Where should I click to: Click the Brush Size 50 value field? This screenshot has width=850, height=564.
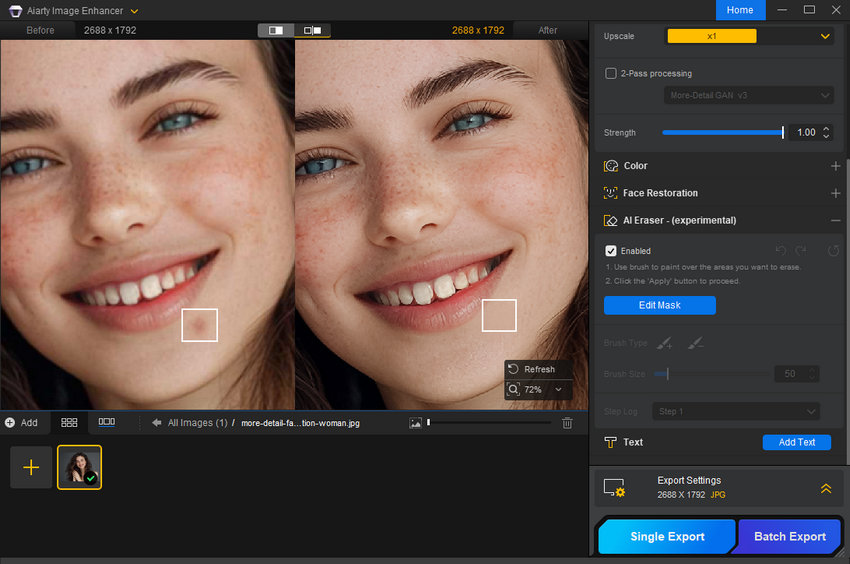[x=790, y=374]
